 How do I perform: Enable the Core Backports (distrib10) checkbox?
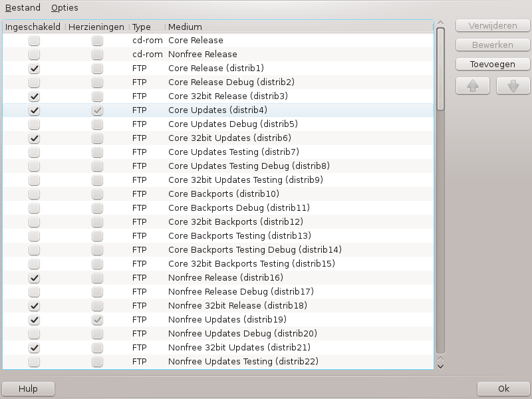tap(34, 194)
